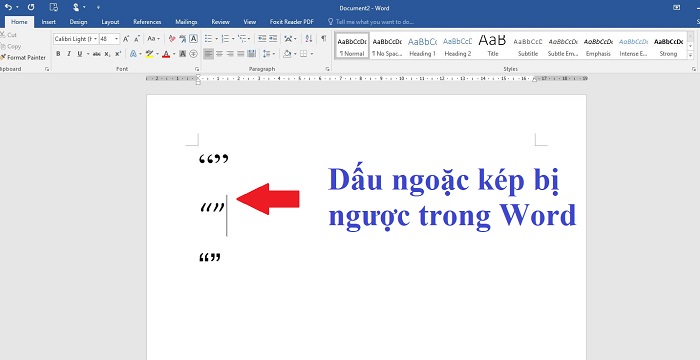Expand the Paragraph dialog launcher

pyautogui.click(x=327, y=69)
